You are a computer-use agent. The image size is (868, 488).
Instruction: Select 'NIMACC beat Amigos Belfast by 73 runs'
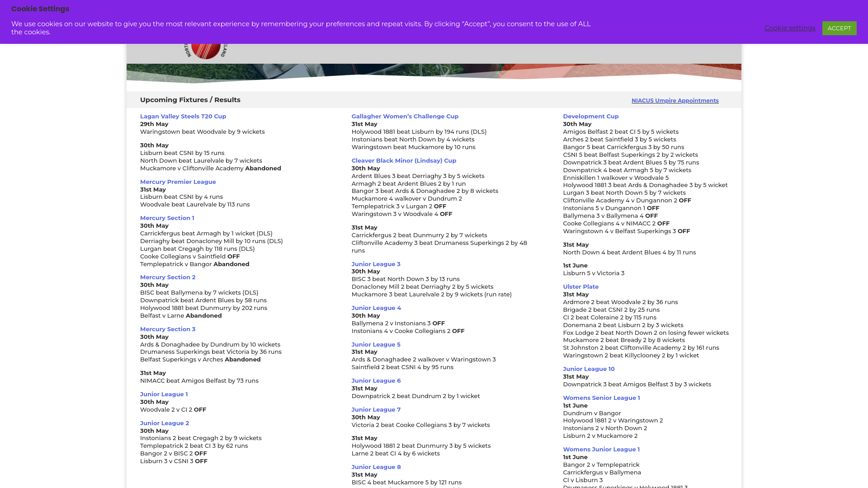tap(199, 381)
